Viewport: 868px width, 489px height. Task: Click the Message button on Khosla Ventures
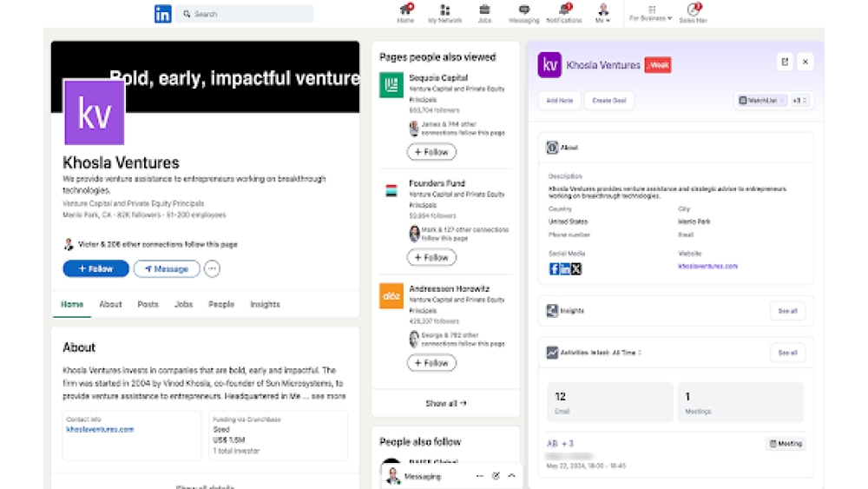(x=167, y=268)
